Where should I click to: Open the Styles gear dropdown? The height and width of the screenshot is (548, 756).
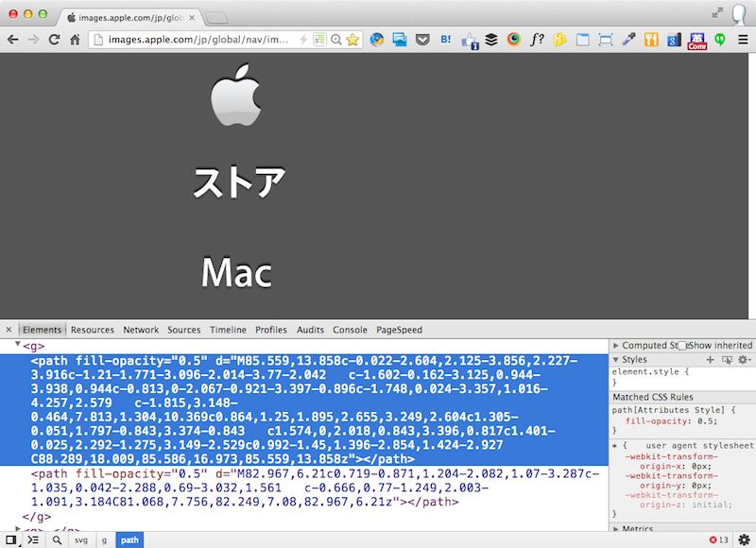745,360
